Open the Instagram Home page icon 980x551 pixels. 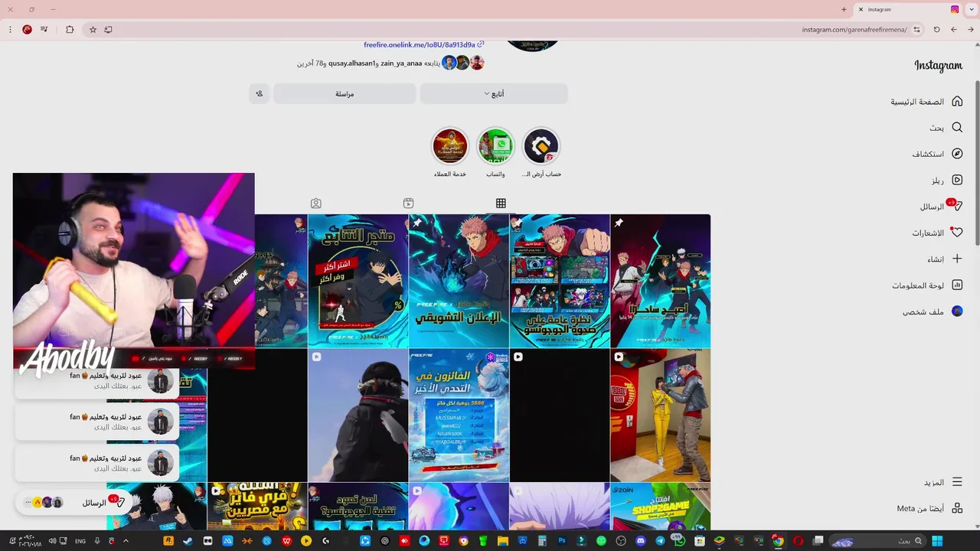point(957,101)
